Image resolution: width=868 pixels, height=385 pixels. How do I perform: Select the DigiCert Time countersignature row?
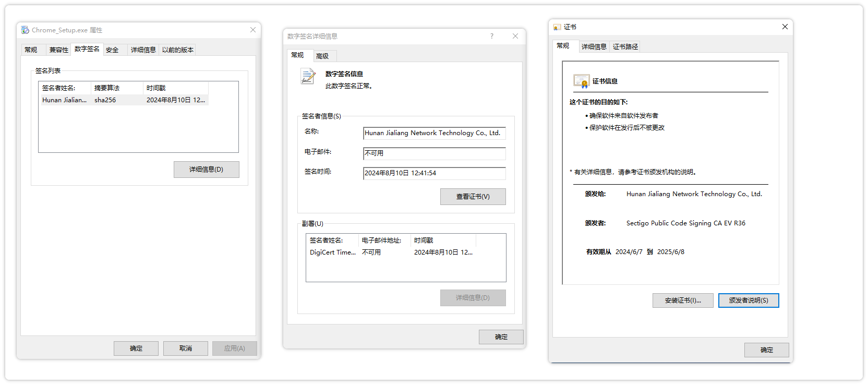391,252
